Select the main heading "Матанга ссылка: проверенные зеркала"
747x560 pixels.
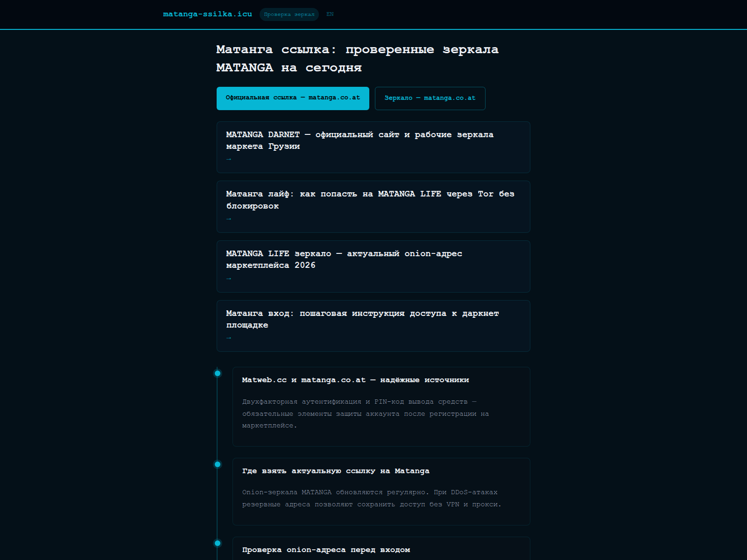tap(358, 58)
